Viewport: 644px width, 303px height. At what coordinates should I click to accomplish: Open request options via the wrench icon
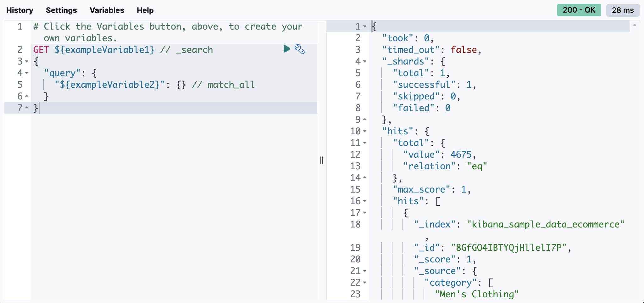point(300,49)
